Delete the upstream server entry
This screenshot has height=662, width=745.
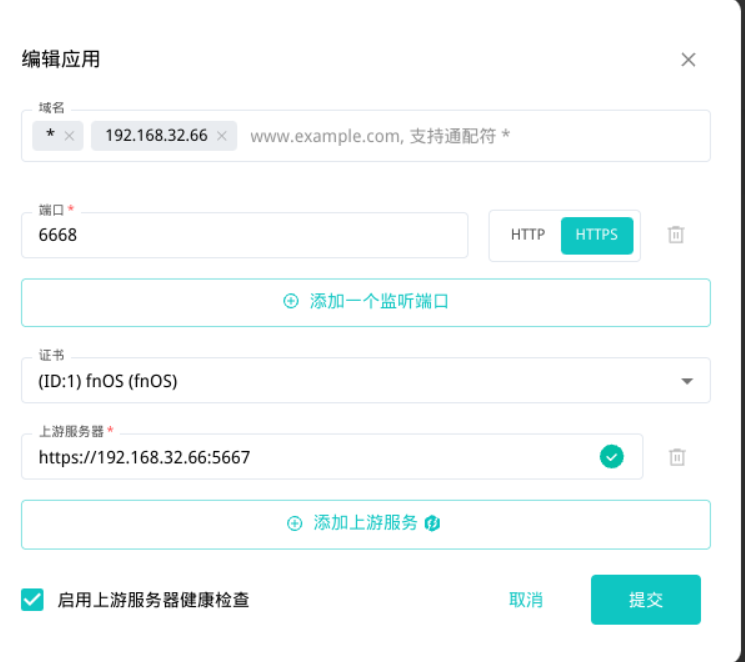click(x=677, y=457)
